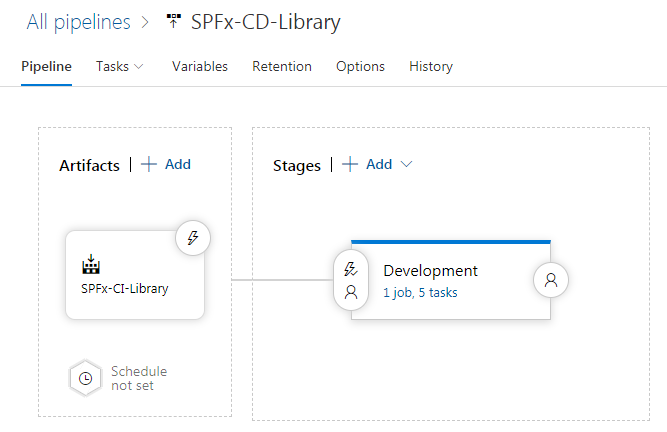Expand the Stages Add dropdown arrow
Image resolution: width=667 pixels, height=432 pixels.
(406, 164)
